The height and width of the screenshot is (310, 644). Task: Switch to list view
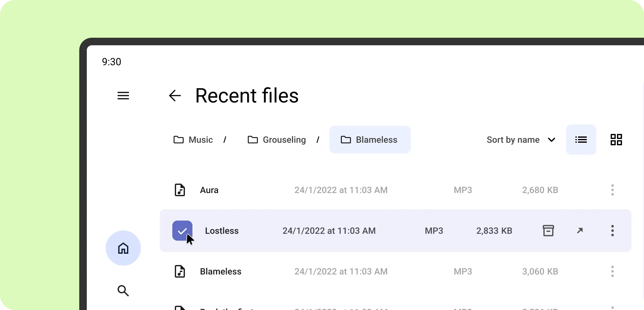(581, 140)
